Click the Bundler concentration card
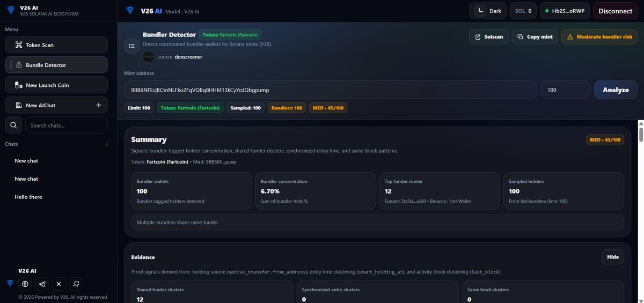Viewport: 644px width, 303px height. tap(316, 191)
